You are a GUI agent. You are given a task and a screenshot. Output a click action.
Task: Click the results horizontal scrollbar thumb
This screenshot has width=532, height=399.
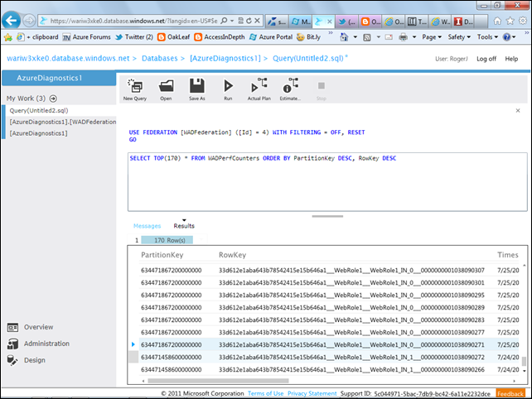[x=218, y=381]
